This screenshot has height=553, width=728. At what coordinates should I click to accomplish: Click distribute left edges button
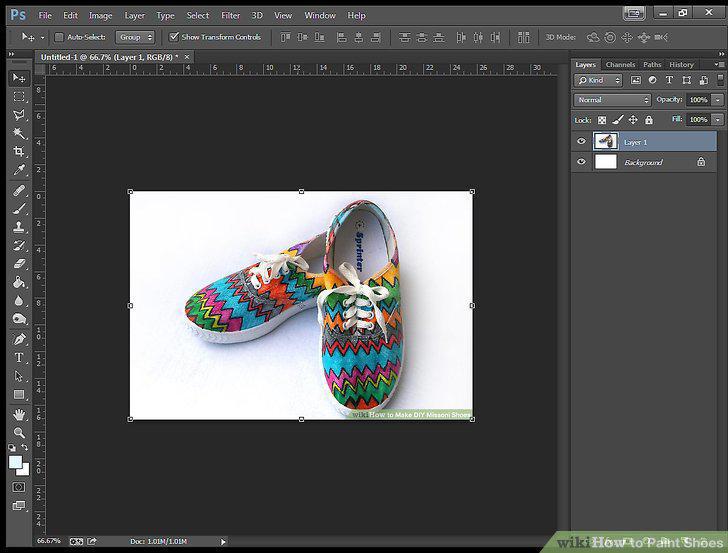pos(461,37)
